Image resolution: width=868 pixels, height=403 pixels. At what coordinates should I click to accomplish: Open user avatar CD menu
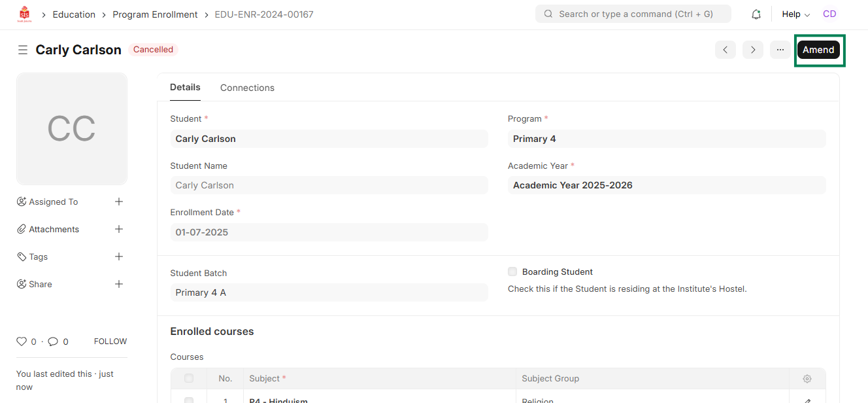point(829,14)
